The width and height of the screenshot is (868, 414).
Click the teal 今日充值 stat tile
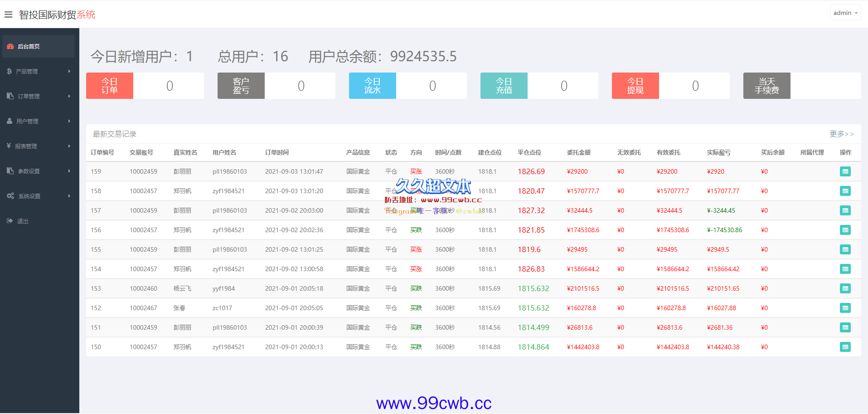[x=504, y=86]
